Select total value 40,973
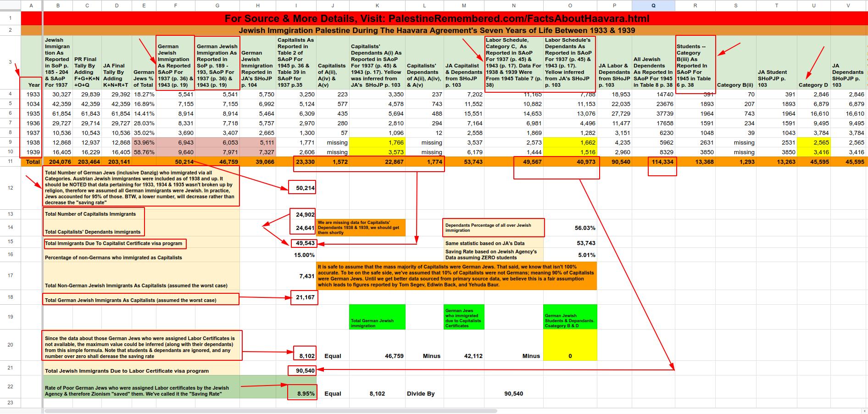The height and width of the screenshot is (414, 868). tap(570, 162)
